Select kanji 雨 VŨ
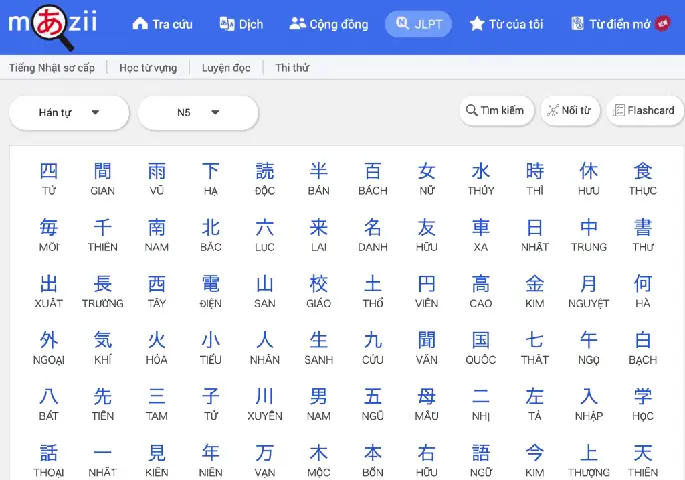The height and width of the screenshot is (480, 685). tap(156, 179)
